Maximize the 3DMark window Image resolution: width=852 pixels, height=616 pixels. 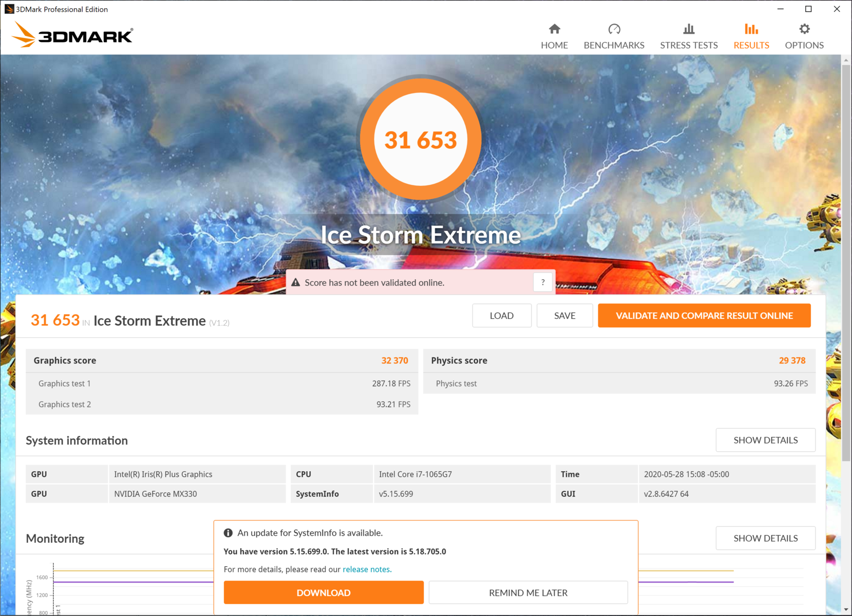click(808, 9)
